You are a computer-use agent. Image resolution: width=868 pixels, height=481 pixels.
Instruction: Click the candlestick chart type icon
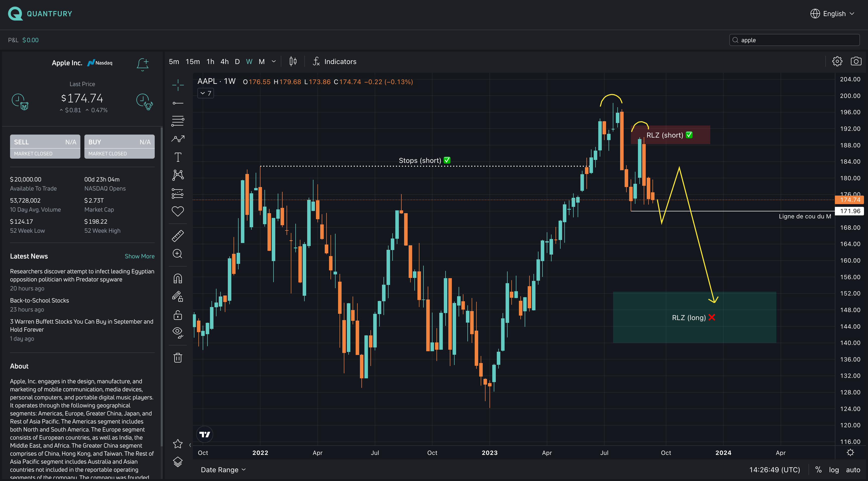293,61
